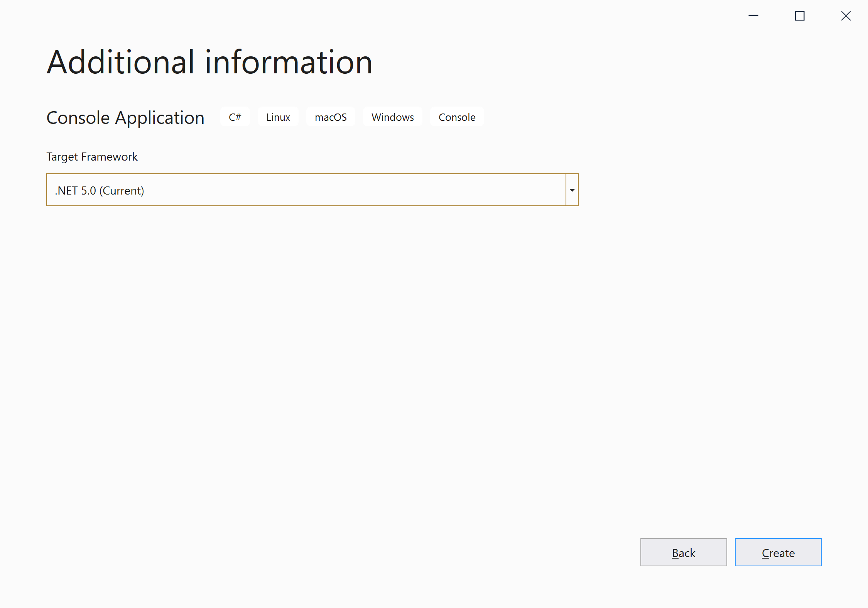Select the Windows platform tag

(392, 117)
